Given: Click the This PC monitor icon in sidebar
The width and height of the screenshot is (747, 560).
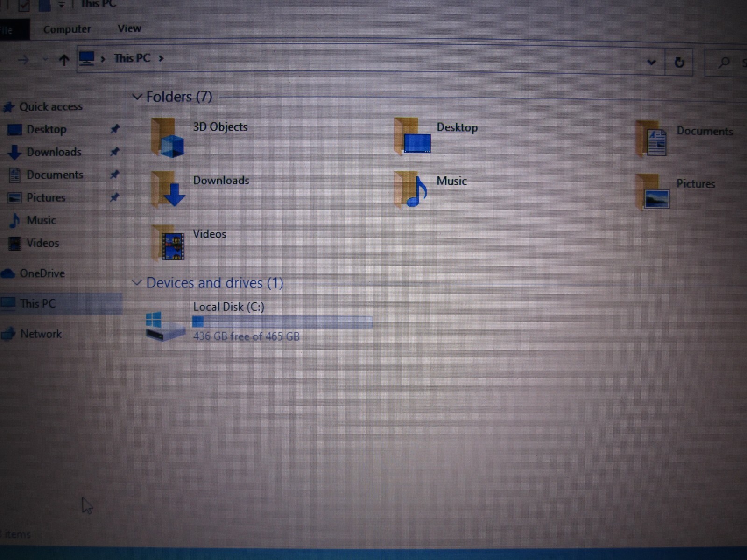Looking at the screenshot, I should point(8,304).
